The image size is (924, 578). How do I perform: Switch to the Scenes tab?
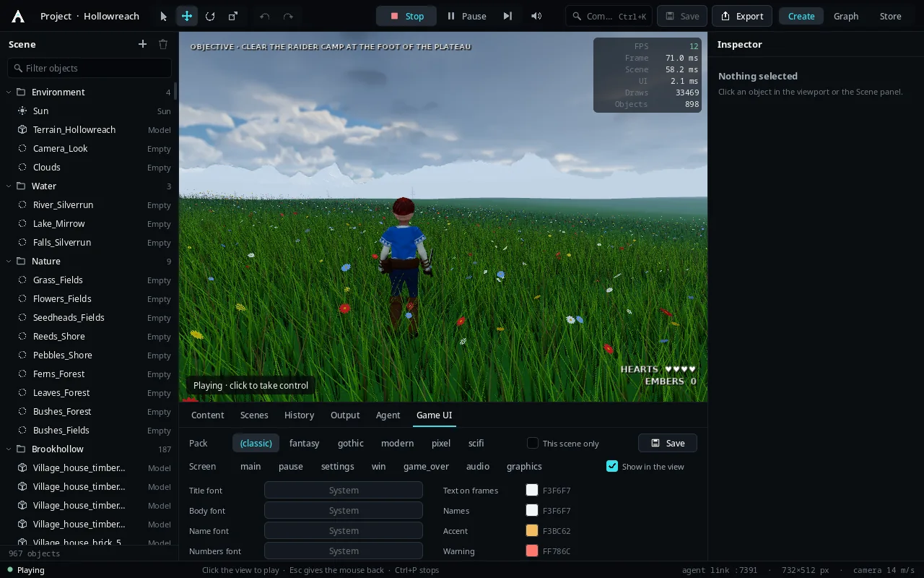click(254, 415)
